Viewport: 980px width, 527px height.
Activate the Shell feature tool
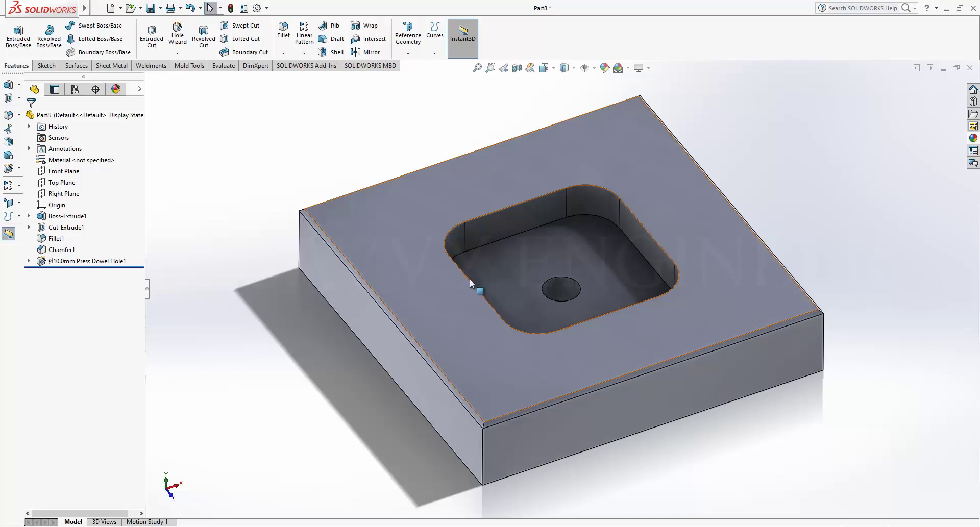(331, 52)
